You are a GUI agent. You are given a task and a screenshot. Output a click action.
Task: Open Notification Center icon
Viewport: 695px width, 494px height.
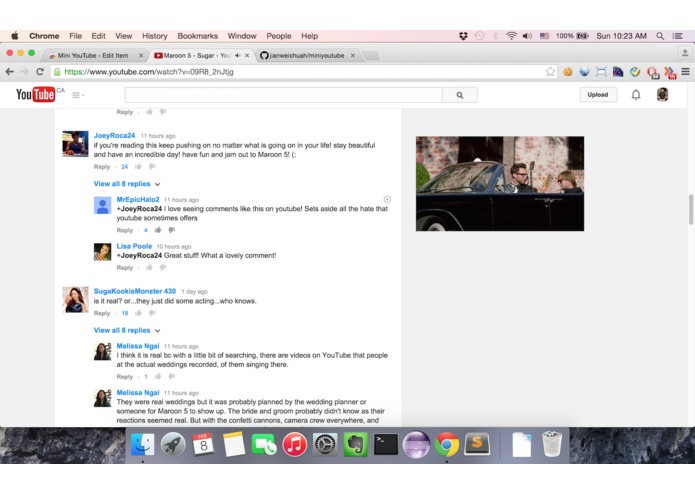677,36
